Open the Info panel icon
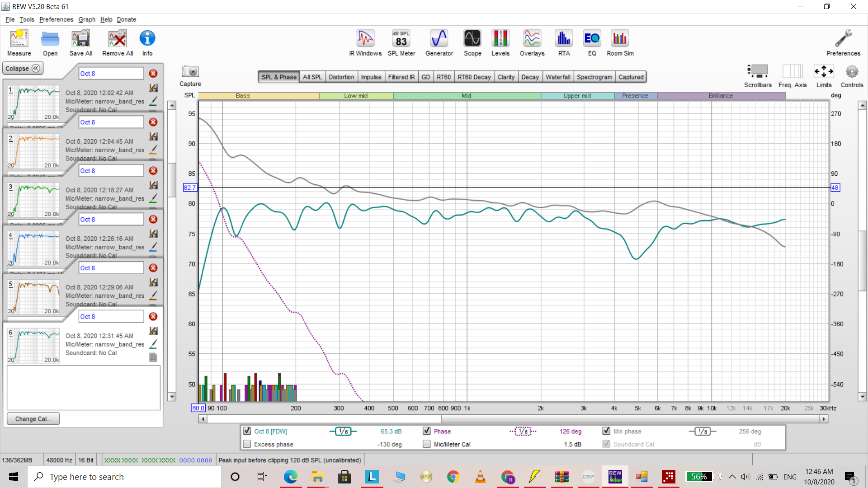 click(x=147, y=43)
